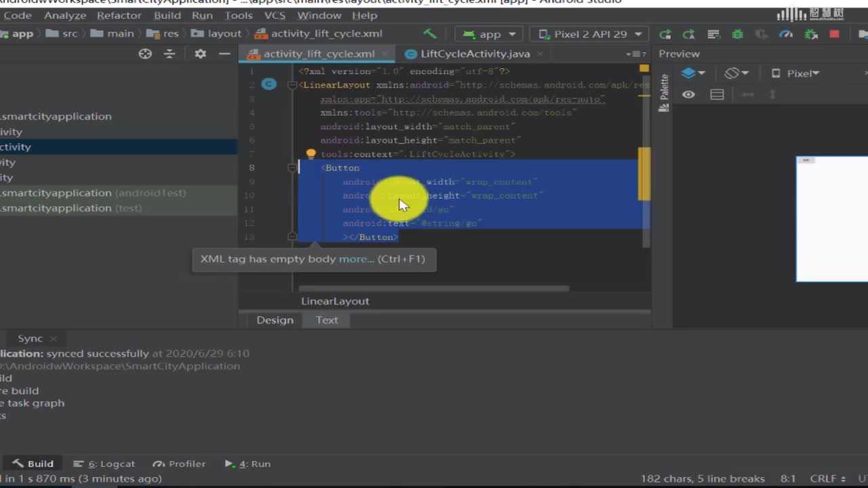Click the Profile app gauge icon
Screen dimensions: 868x488
pyautogui.click(x=786, y=34)
